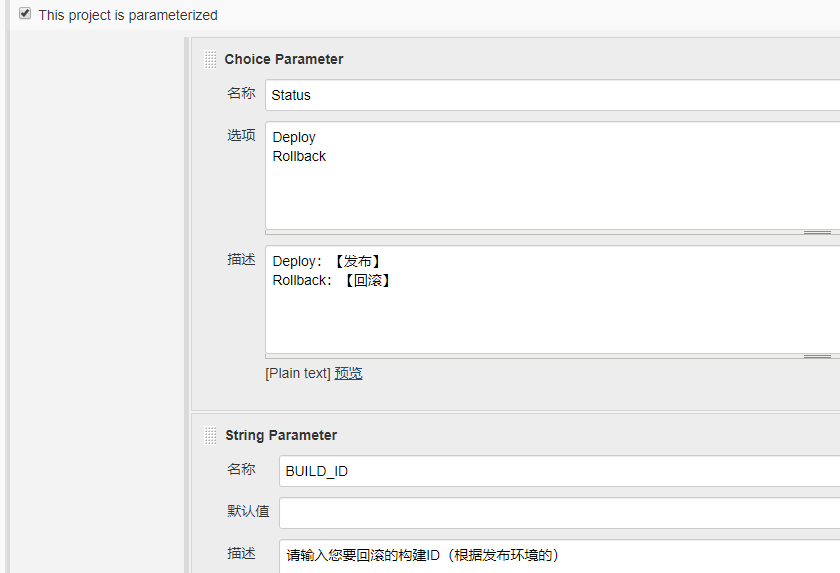Place cursor on "Deploy: 【发布】" description line
Screen dimensions: 840x573
[x=326, y=261]
